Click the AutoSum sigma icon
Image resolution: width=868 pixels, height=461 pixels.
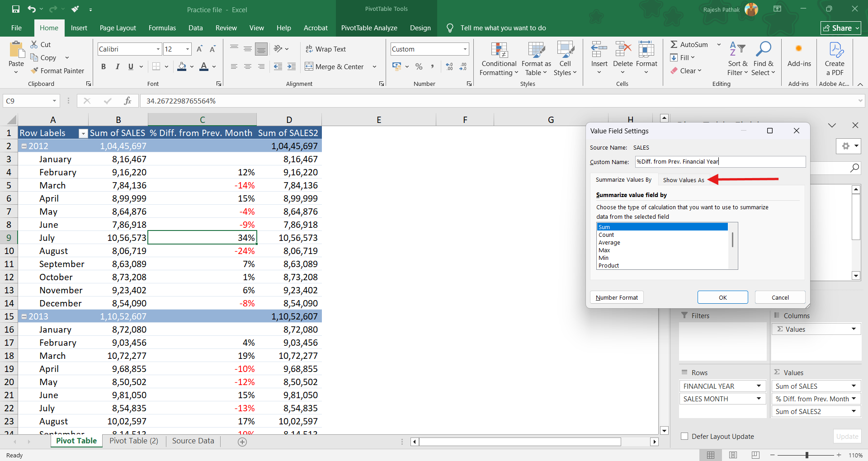point(674,44)
